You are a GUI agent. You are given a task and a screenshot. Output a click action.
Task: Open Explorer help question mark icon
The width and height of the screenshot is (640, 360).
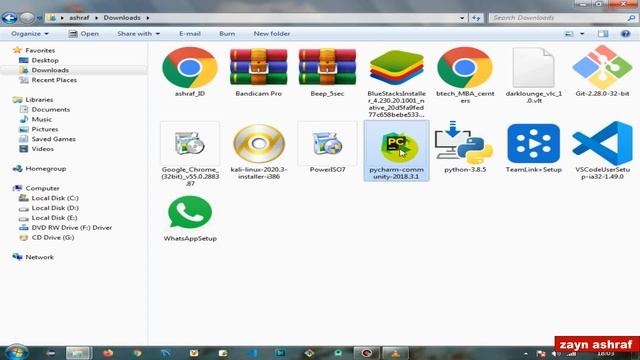(625, 34)
